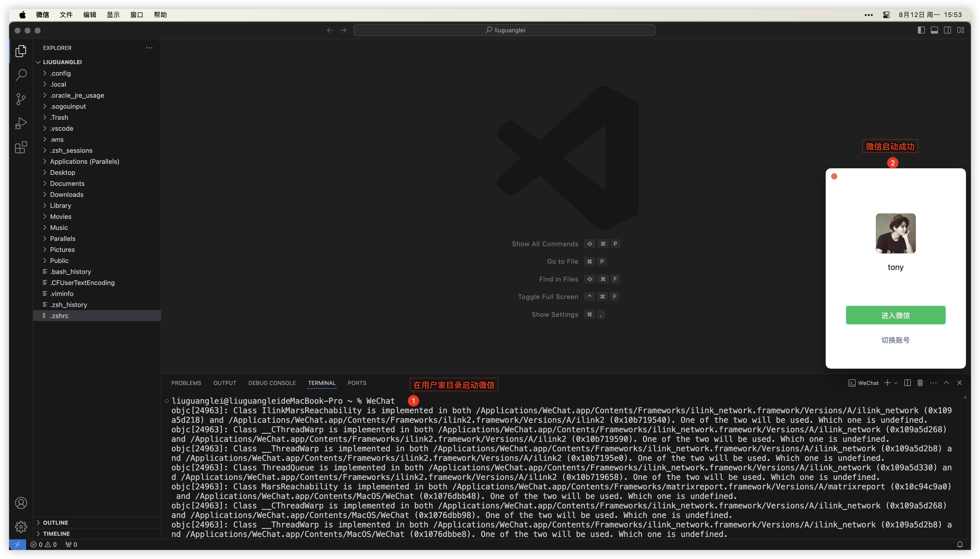Split the terminal panel
Viewport: 980px width, 559px height.
coord(907,383)
